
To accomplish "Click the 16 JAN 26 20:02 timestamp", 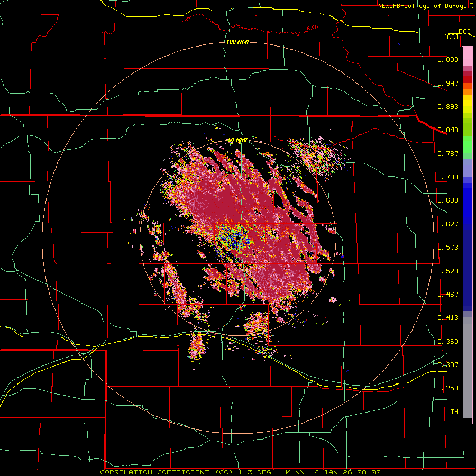I will point(345,472).
